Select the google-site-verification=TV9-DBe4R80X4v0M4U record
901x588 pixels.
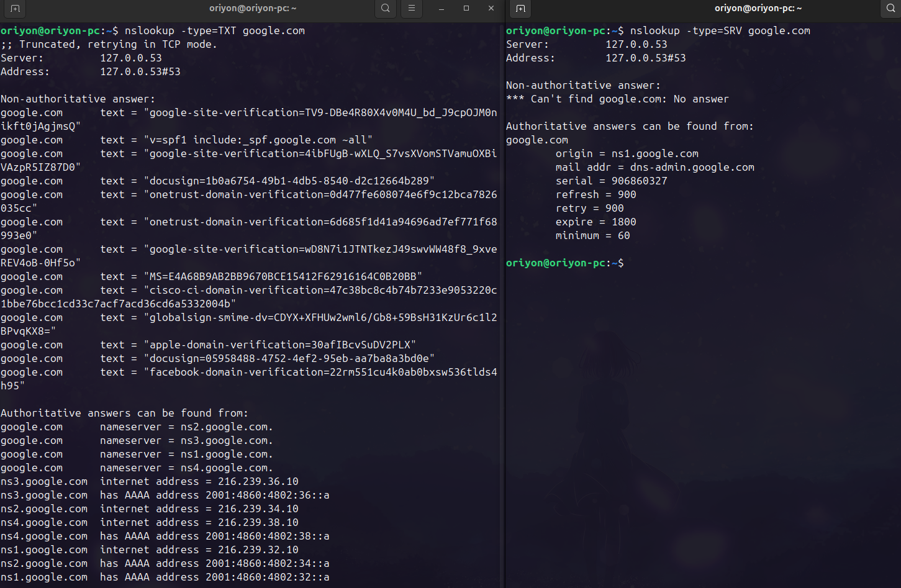tap(249, 119)
